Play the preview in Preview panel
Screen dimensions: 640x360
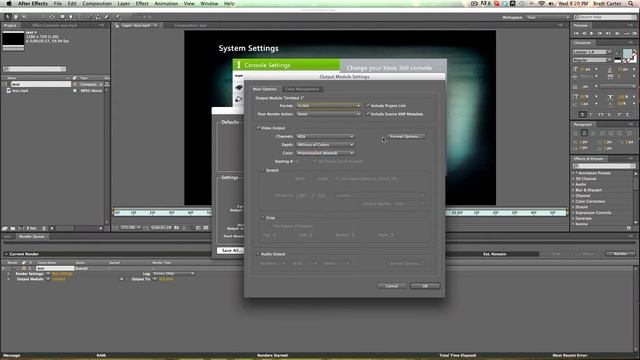[592, 33]
